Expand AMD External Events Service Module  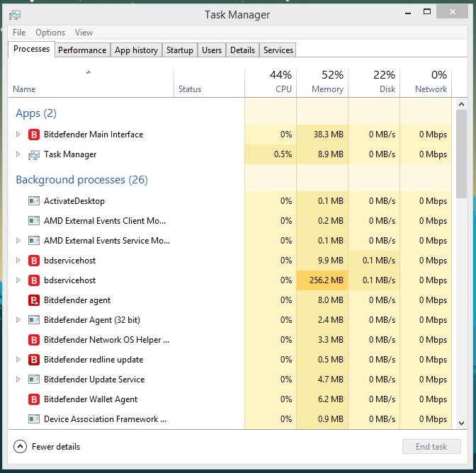click(18, 241)
